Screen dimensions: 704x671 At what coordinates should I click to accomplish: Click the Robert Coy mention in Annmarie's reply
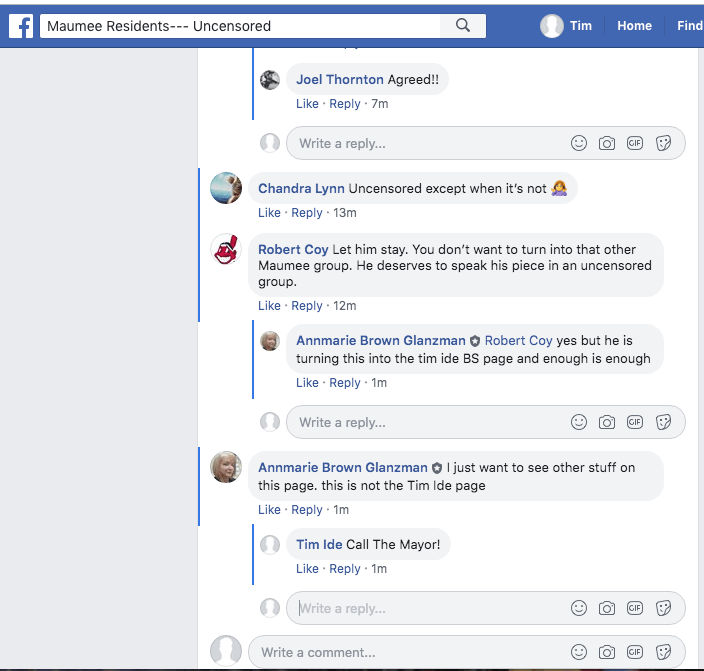[x=518, y=340]
